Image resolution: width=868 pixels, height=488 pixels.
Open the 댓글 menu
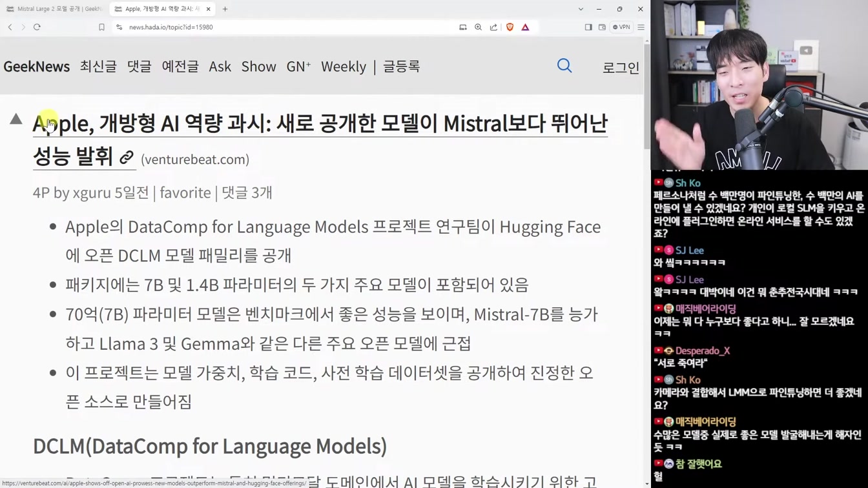click(139, 66)
